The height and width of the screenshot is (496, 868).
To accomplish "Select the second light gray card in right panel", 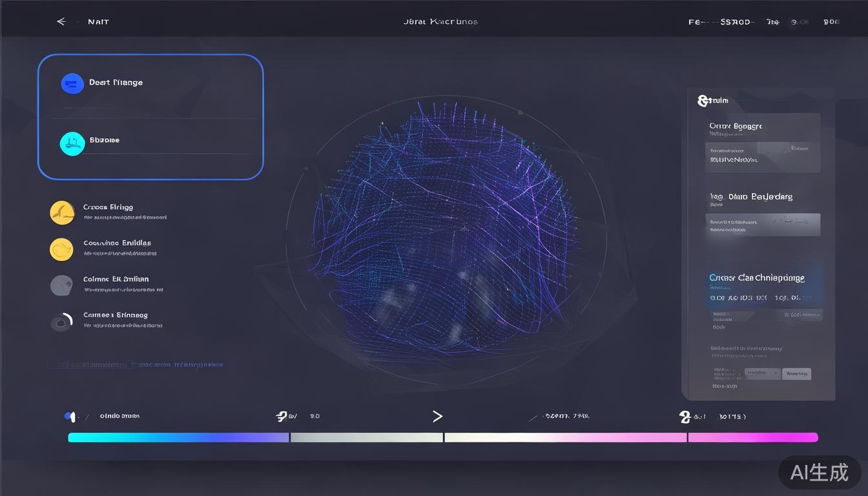I will [762, 225].
